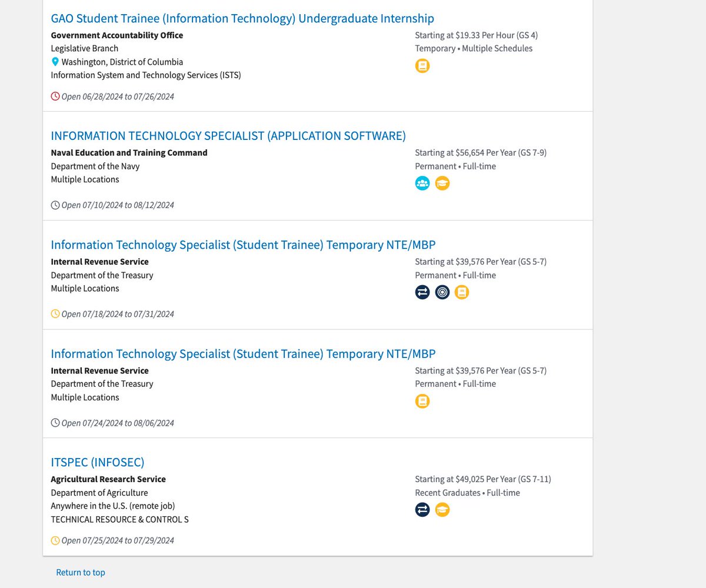706x588 pixels.
Task: Open Student Trainee posting that opens 07/18/2024
Action: click(243, 245)
